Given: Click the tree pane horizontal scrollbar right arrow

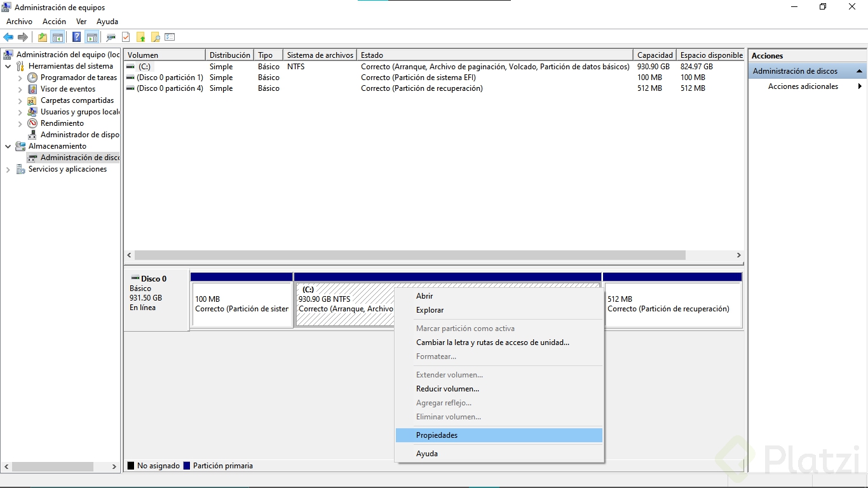Looking at the screenshot, I should click(x=114, y=467).
